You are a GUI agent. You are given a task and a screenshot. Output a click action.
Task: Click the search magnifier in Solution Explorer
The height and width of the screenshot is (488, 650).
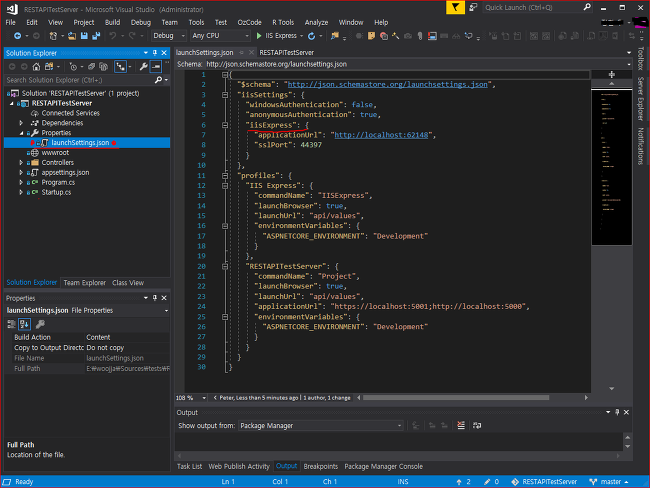[158, 80]
